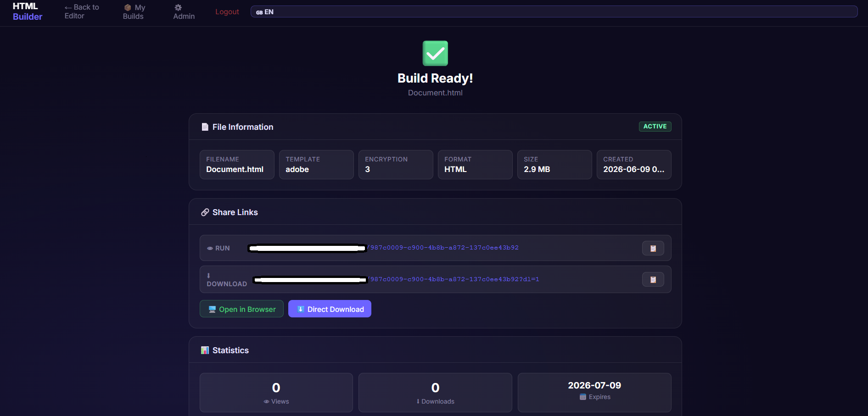Open the EN language selector
This screenshot has height=416, width=868.
coord(554,11)
